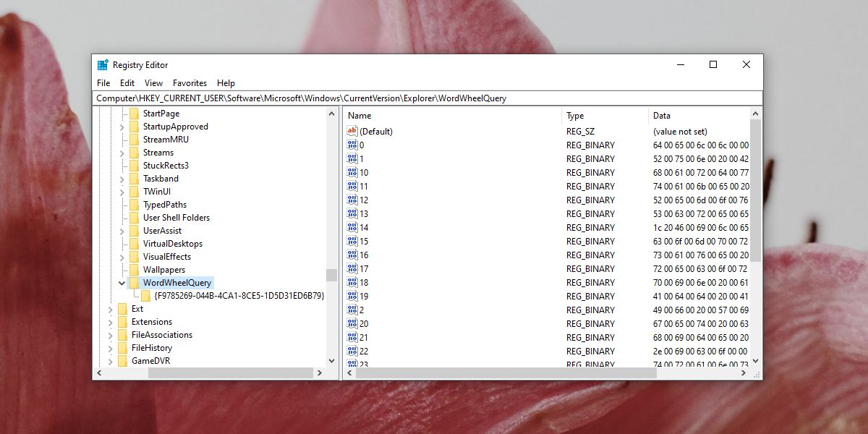Select the {F9785269-044B-4CA1-8CE5-1D5D31ED6B79} subkey
The height and width of the screenshot is (434, 868).
point(239,296)
